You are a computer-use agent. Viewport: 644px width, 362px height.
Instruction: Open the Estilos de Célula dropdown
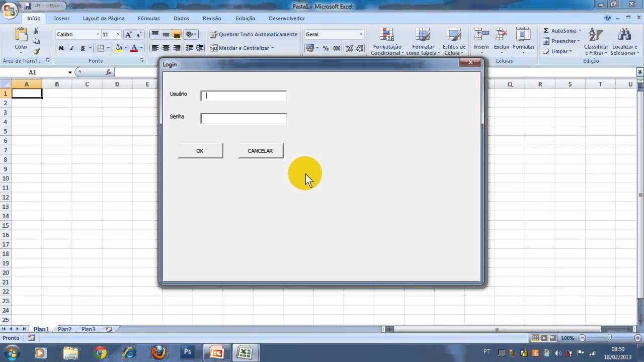click(x=454, y=41)
